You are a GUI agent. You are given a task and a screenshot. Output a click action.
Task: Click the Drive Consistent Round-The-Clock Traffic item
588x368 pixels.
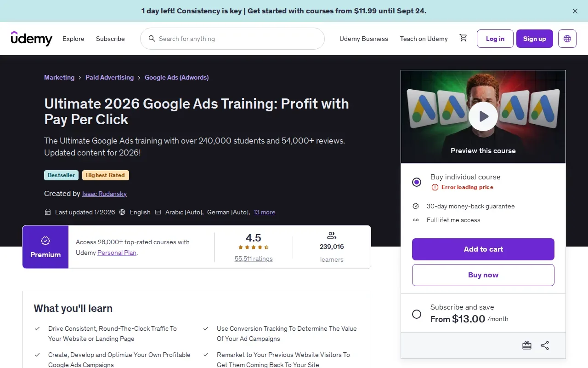(113, 333)
